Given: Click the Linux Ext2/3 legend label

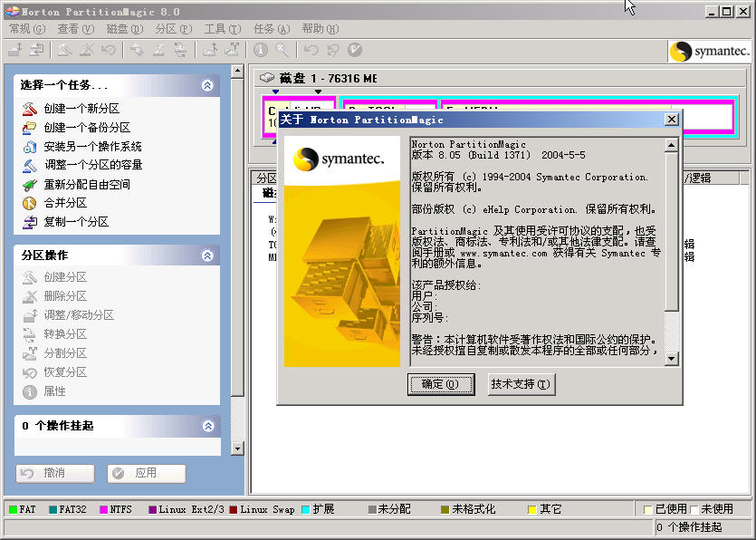Looking at the screenshot, I should [x=191, y=509].
